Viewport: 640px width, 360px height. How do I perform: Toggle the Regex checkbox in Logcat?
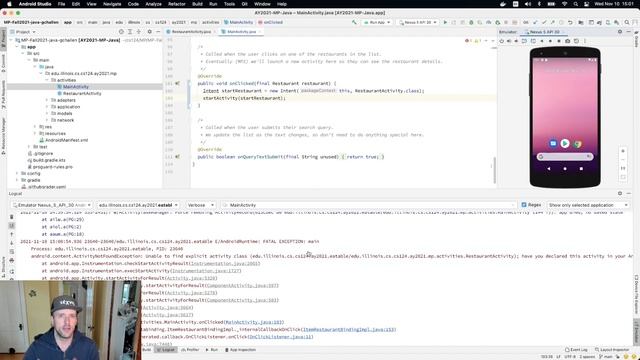pyautogui.click(x=524, y=205)
